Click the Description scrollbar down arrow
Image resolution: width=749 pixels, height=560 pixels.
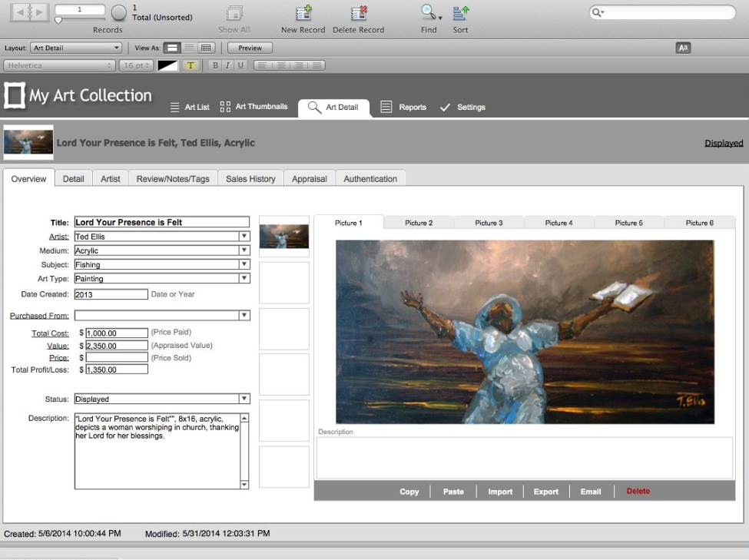click(244, 484)
